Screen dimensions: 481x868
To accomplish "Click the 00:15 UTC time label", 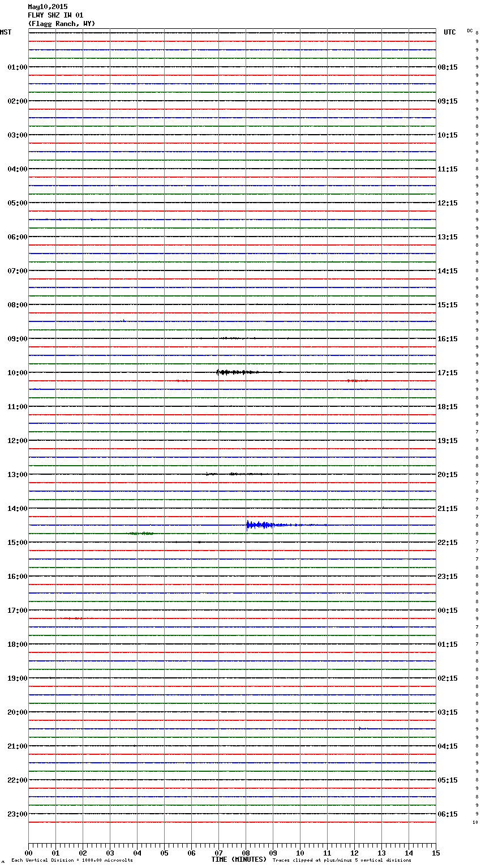I will click(448, 611).
